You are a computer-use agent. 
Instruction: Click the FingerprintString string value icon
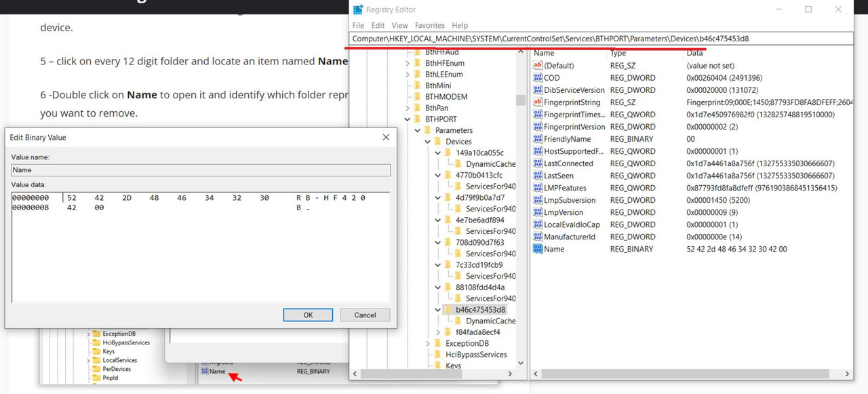(538, 102)
